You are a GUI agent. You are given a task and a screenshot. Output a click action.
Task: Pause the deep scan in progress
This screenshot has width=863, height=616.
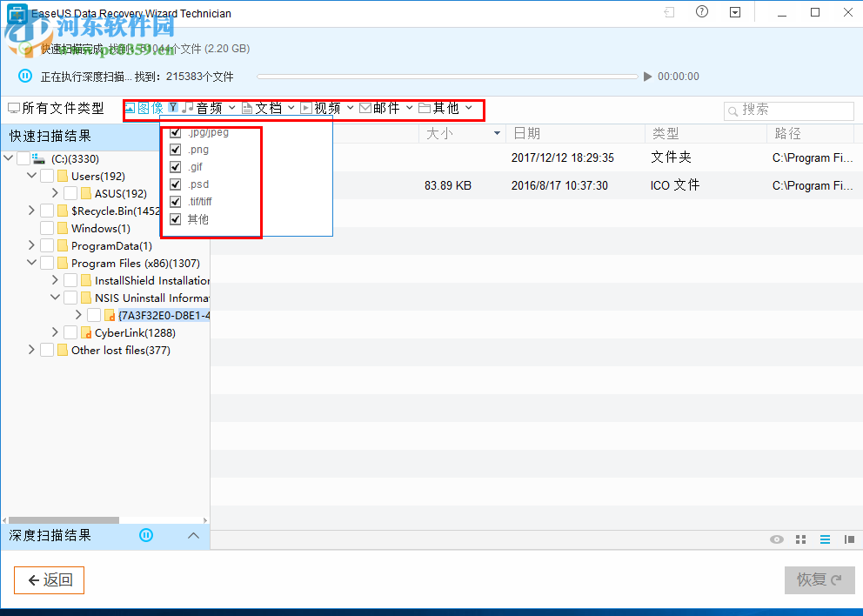coord(24,76)
